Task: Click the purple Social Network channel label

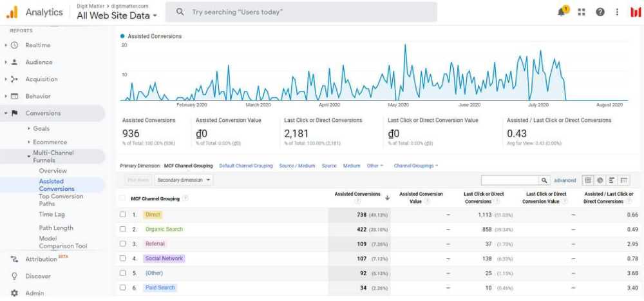Action: [164, 258]
